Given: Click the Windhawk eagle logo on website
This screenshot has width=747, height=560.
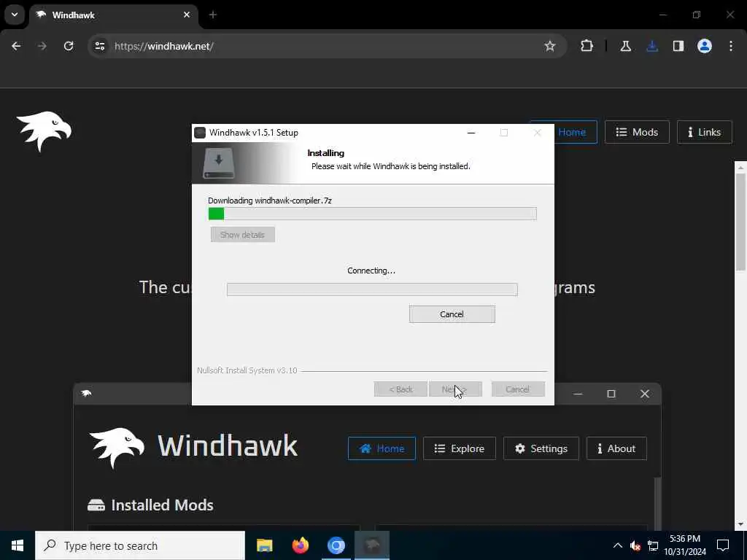Looking at the screenshot, I should pos(44,131).
